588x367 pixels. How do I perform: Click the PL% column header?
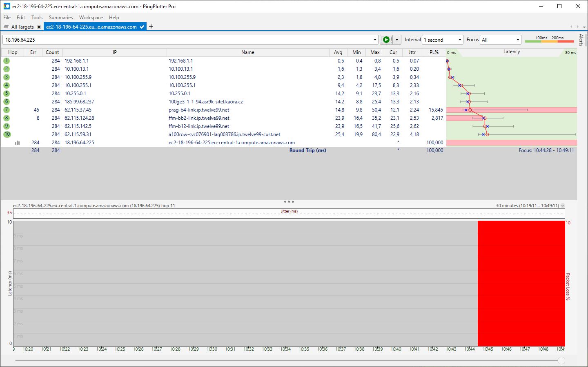coord(434,52)
